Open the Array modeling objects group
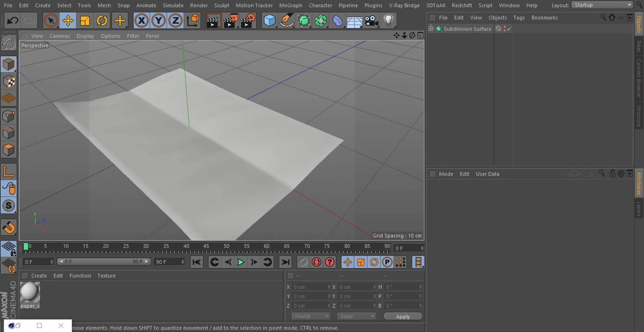Screen dimensions: 644x332 point(321,21)
